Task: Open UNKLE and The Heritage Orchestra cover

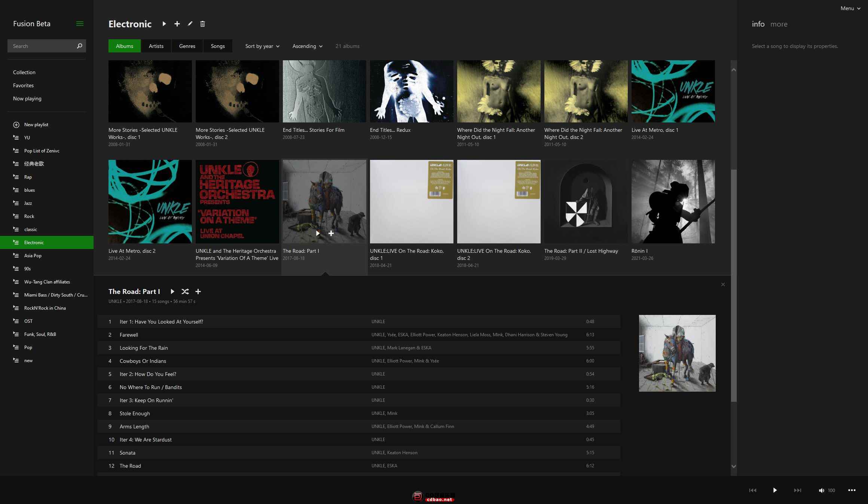Action: (237, 201)
